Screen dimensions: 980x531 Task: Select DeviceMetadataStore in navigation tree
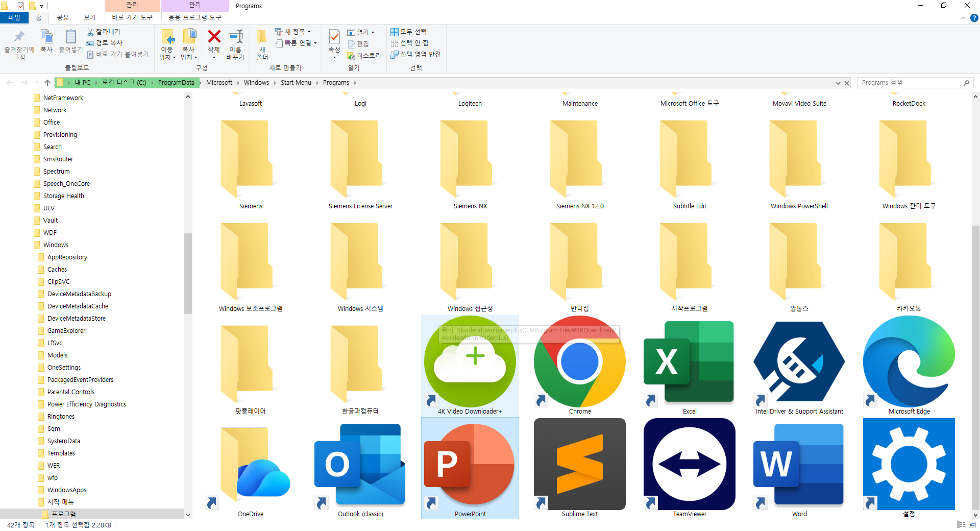coord(77,319)
